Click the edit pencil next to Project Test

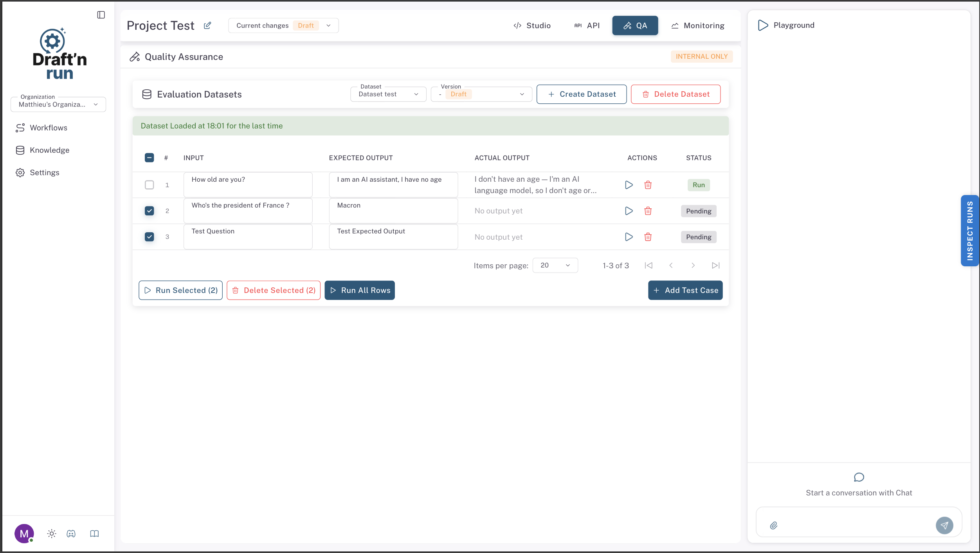(x=207, y=25)
